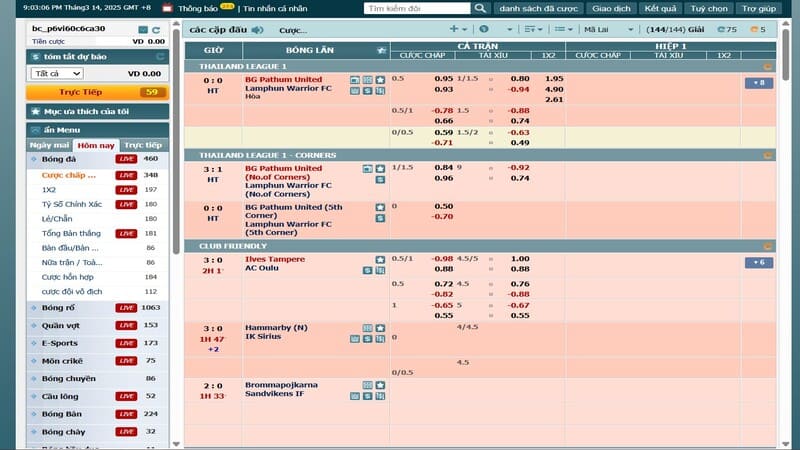
Task: Favorite the Hammarby (N) match star
Action: click(380, 328)
